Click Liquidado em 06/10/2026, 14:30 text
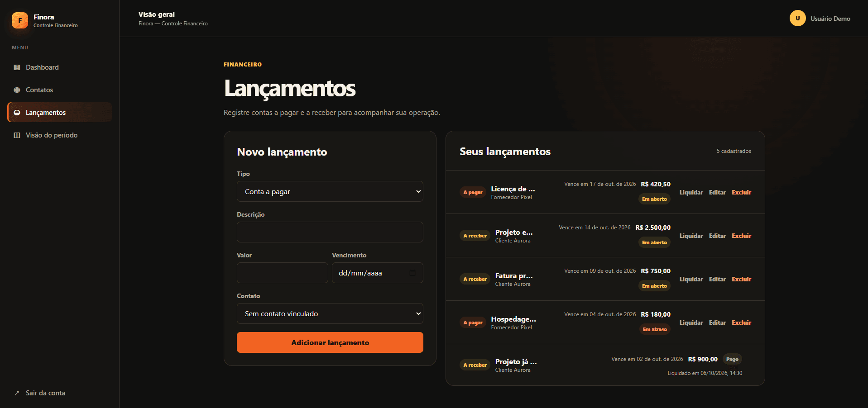The height and width of the screenshot is (408, 868). (x=705, y=373)
